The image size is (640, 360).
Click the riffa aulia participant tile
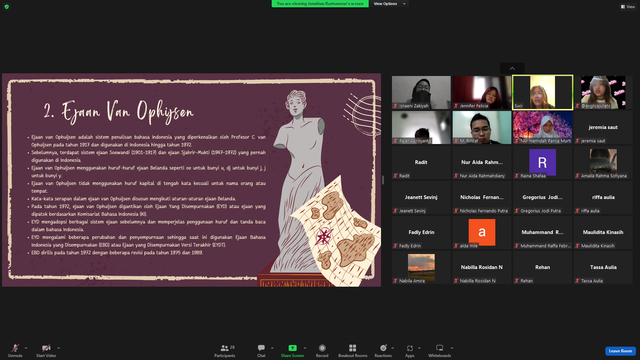(603, 198)
